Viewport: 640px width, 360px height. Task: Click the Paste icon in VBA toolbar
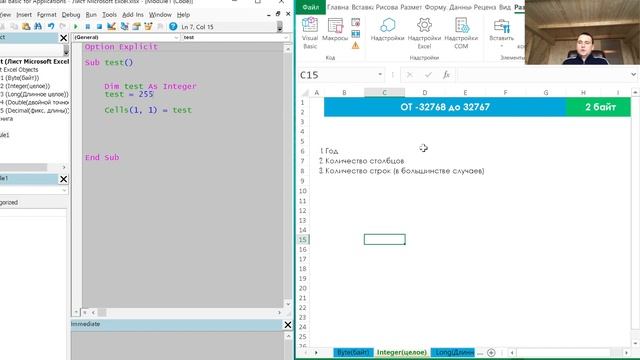point(26,27)
